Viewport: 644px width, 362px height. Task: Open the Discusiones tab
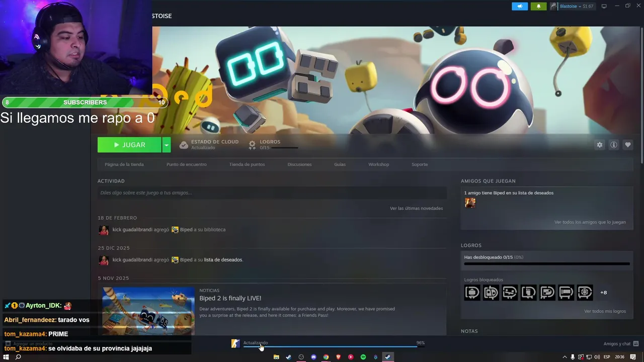299,164
